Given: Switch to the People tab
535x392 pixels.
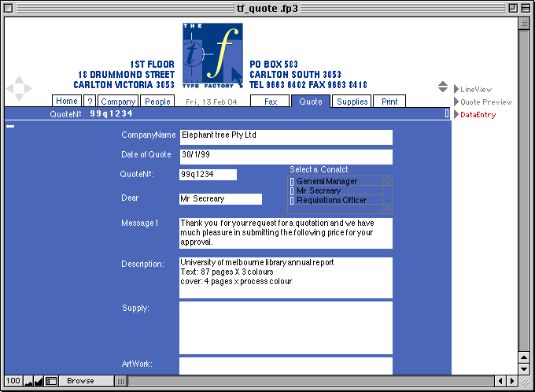Looking at the screenshot, I should (157, 102).
